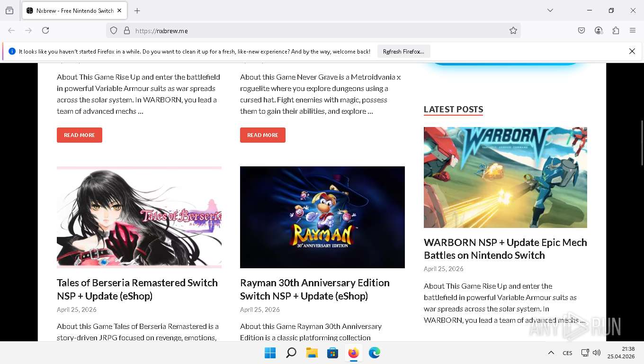Viewport: 644px width, 364px height.
Task: Dismiss the Firefox refresh notification bar
Action: (x=632, y=51)
